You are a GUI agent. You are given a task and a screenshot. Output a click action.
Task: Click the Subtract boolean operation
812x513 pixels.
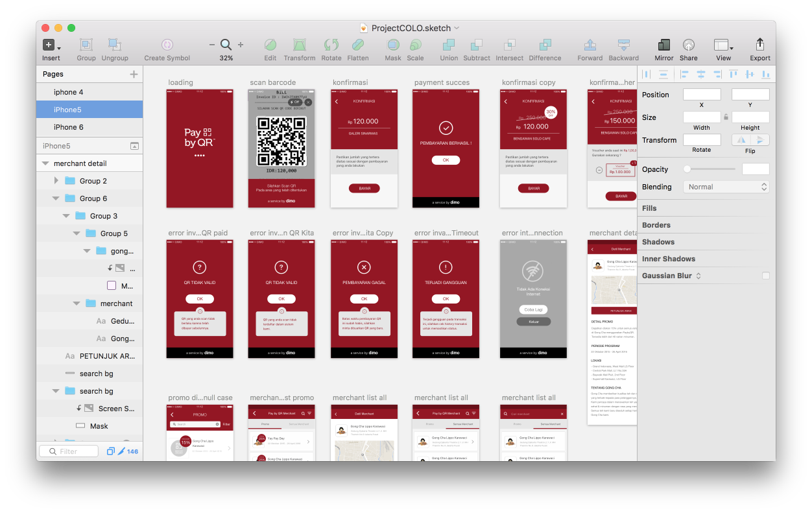tap(476, 45)
